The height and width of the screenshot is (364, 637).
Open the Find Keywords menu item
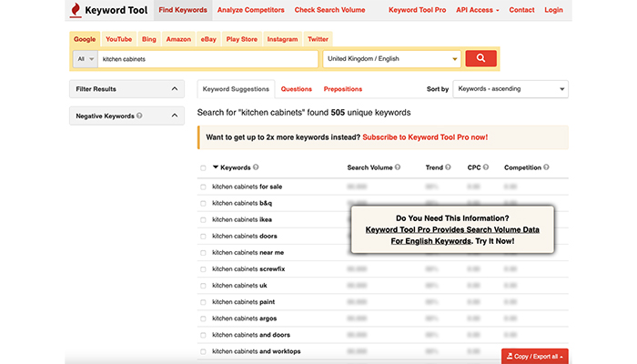pos(183,10)
